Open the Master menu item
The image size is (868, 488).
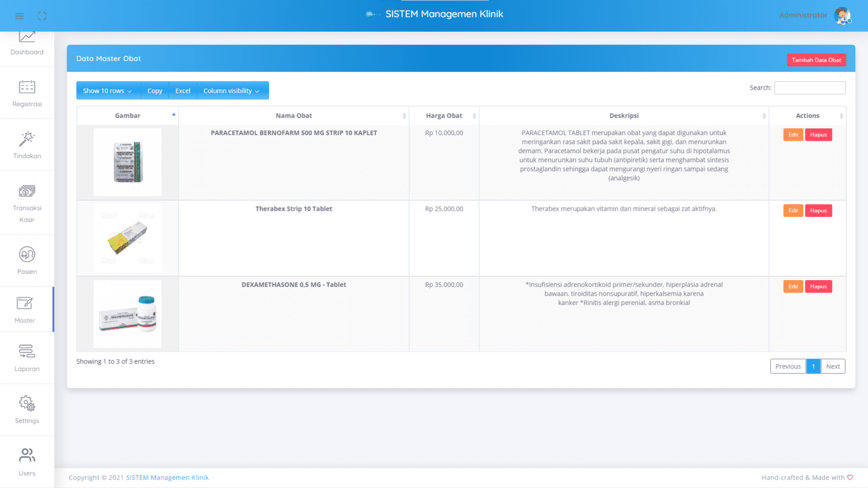click(x=25, y=309)
